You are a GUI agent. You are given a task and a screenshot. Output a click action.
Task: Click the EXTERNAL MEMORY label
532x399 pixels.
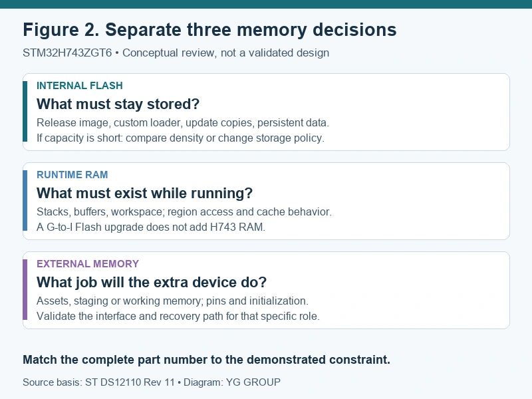(x=88, y=264)
